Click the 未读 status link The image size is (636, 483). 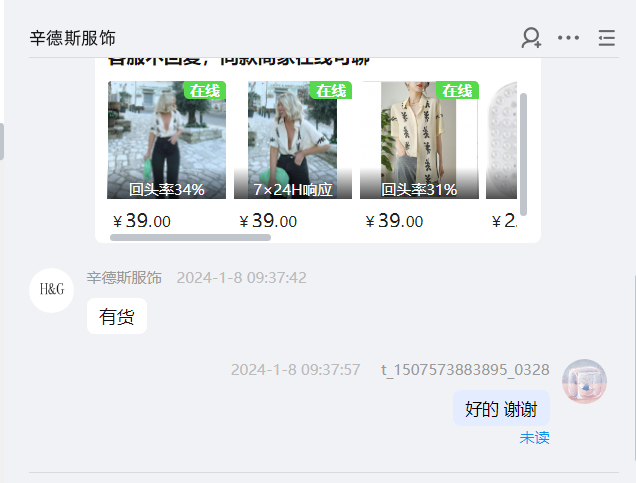[x=535, y=438]
